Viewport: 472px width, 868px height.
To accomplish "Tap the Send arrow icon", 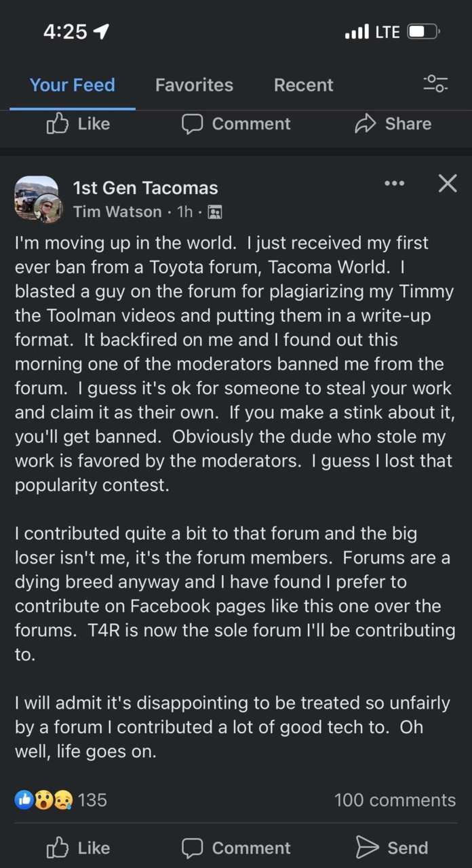I will pos(367,848).
